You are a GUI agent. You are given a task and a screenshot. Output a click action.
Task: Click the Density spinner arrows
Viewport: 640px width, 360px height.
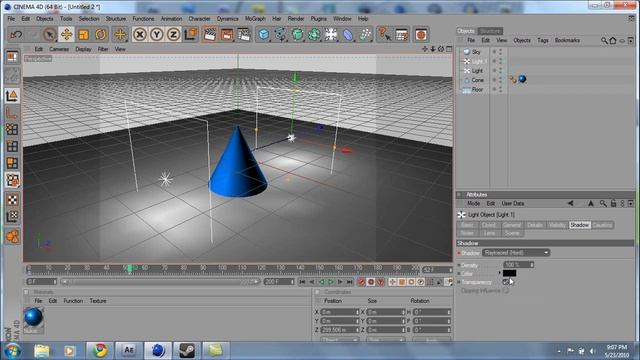pyautogui.click(x=531, y=265)
